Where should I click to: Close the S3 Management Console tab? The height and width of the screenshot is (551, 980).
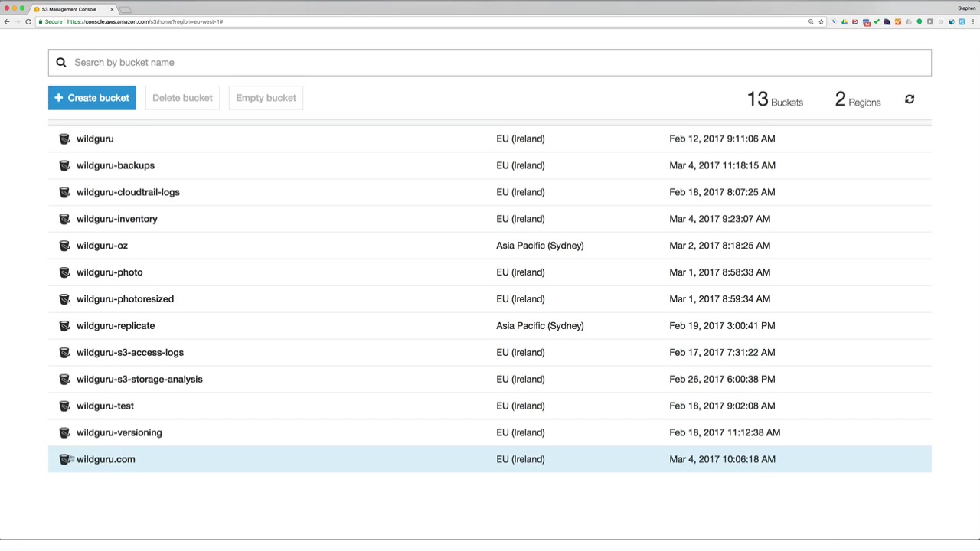pyautogui.click(x=112, y=9)
